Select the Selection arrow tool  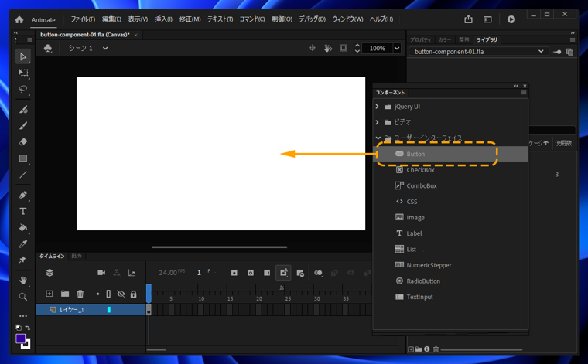[x=23, y=56]
